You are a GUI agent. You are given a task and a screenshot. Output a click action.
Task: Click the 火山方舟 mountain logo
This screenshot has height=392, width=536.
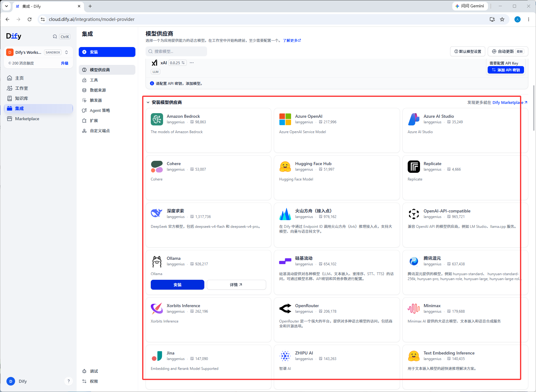click(x=285, y=214)
